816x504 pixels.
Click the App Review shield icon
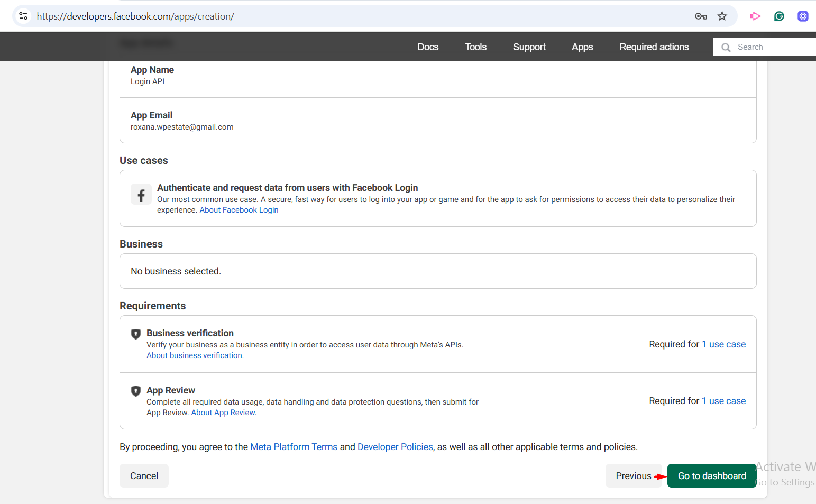136,391
